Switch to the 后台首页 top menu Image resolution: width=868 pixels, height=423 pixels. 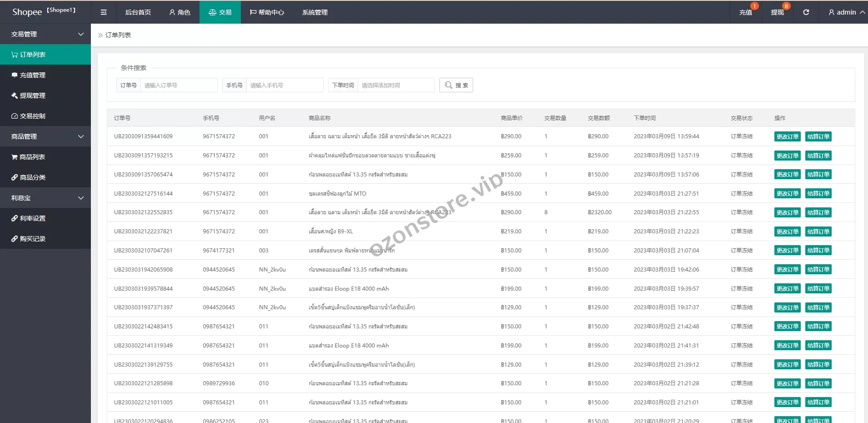click(138, 12)
